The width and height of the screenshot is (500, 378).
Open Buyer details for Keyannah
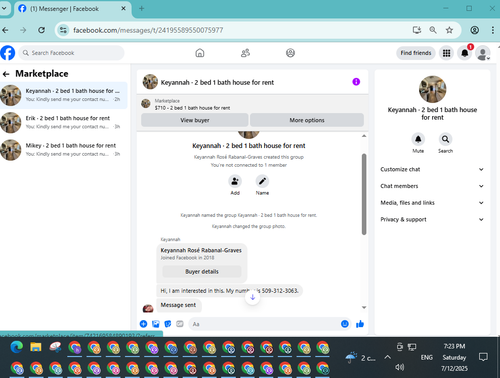[202, 271]
